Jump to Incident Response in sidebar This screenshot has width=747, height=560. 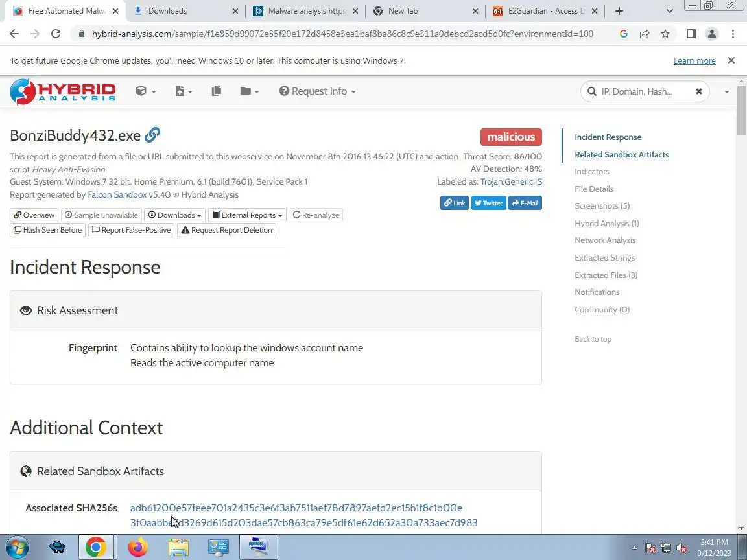click(x=608, y=137)
